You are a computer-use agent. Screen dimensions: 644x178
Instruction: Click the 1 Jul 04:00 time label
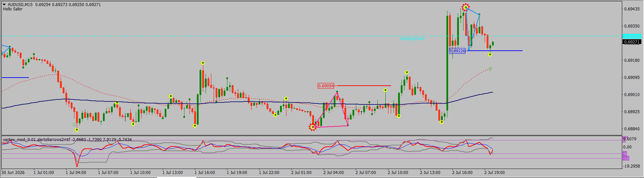pos(76,173)
